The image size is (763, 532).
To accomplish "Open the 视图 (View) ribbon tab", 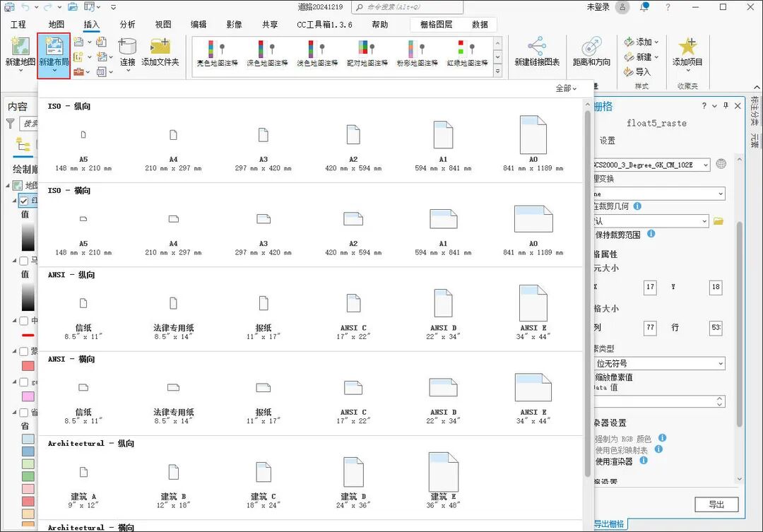I will [163, 24].
